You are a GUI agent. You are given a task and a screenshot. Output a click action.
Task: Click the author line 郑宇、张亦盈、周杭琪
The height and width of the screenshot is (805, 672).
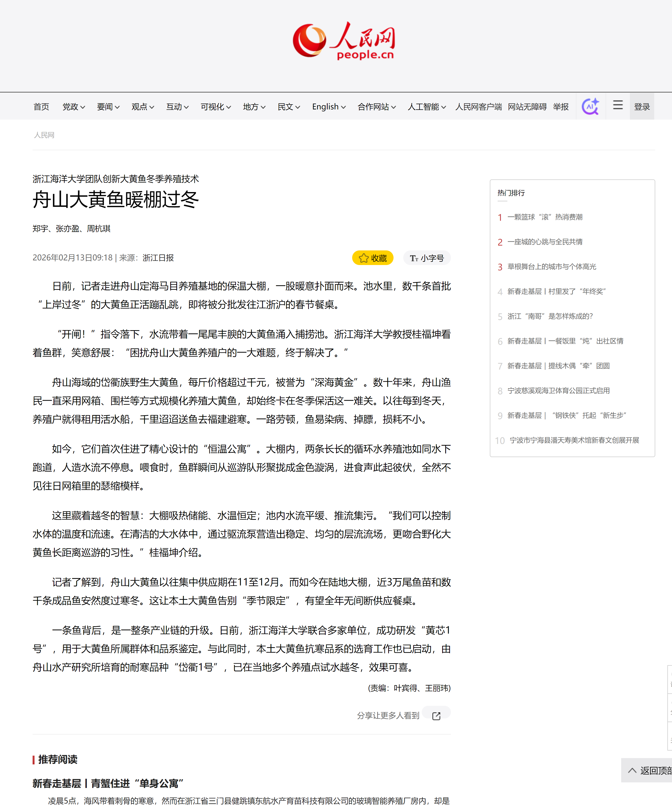pyautogui.click(x=71, y=229)
